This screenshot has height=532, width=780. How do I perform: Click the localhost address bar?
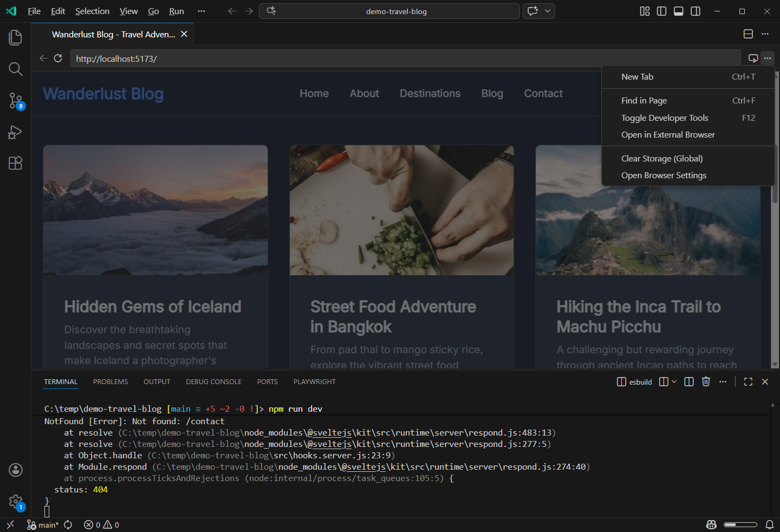(x=217, y=58)
